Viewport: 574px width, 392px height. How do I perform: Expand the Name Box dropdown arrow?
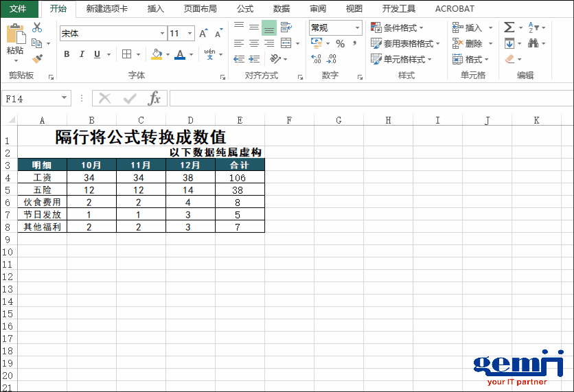[x=64, y=97]
